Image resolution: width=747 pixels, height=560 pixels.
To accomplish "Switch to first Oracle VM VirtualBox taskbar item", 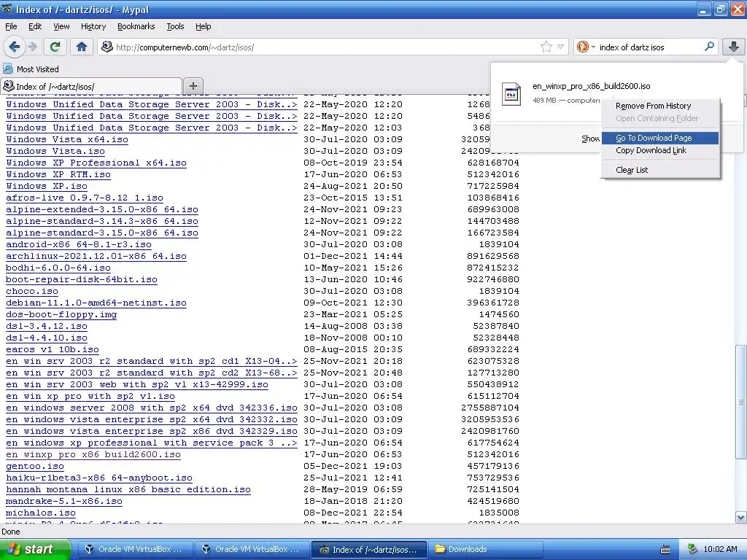I will [x=135, y=549].
